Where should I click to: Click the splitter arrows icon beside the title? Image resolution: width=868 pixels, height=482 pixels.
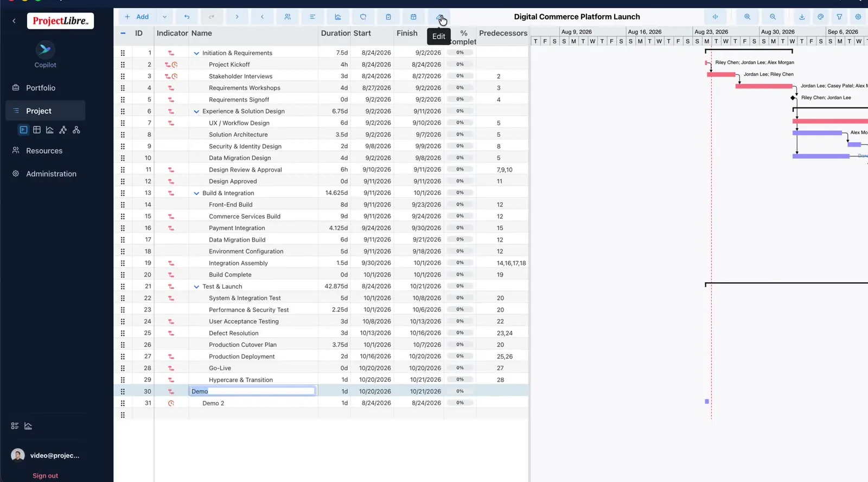point(715,17)
